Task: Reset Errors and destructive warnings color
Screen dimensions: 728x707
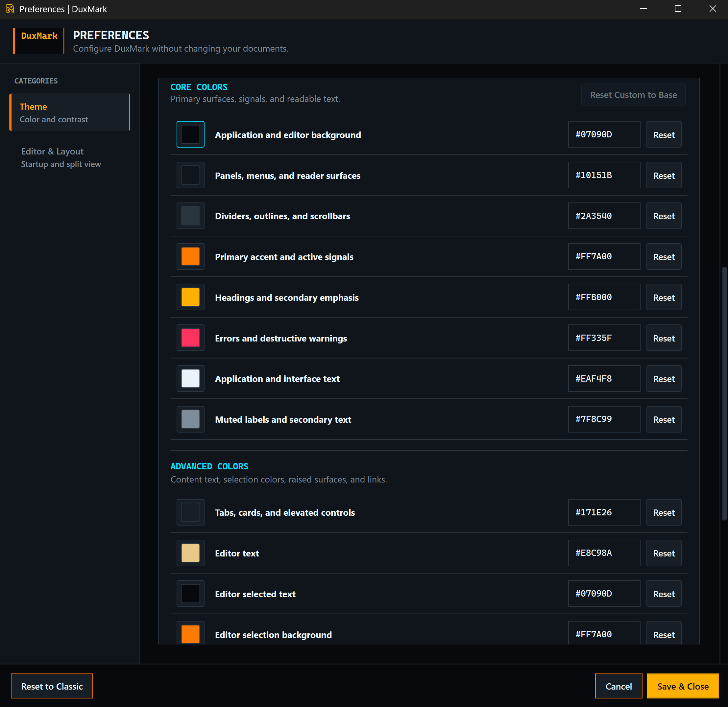Action: (x=664, y=338)
